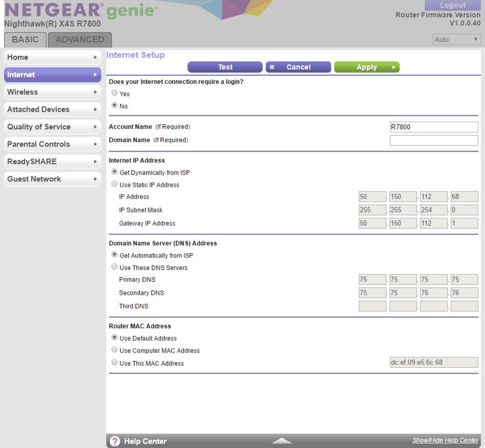
Task: Choose Use Static IP Address
Action: [x=114, y=184]
